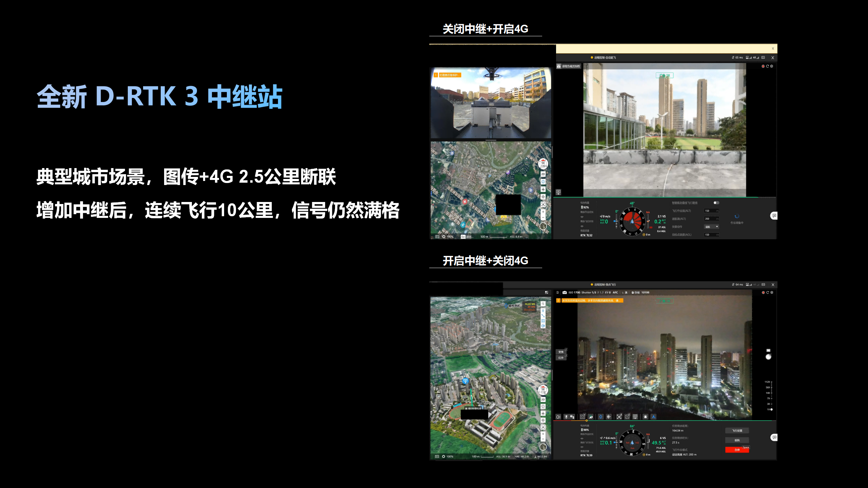This screenshot has height=488, width=868.
Task: Click the chat bubble icon beside daytime panel
Action: tap(774, 216)
